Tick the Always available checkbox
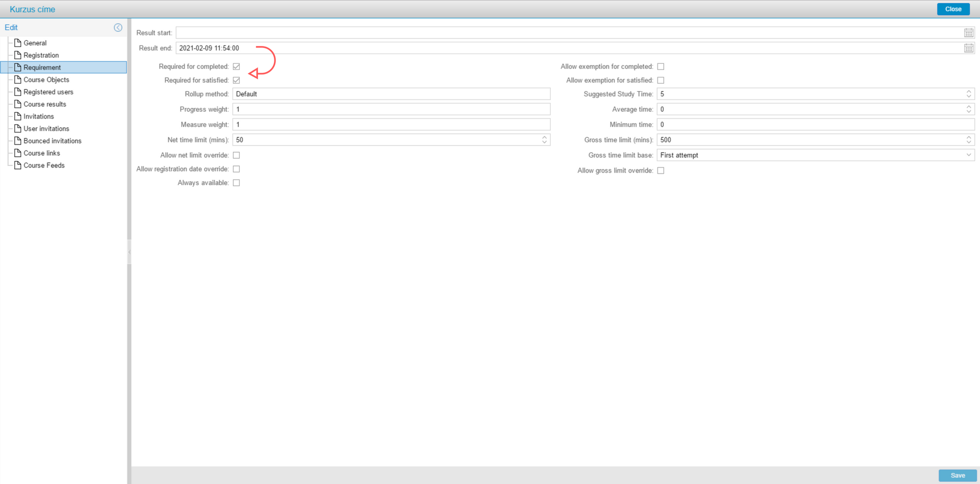 (237, 183)
